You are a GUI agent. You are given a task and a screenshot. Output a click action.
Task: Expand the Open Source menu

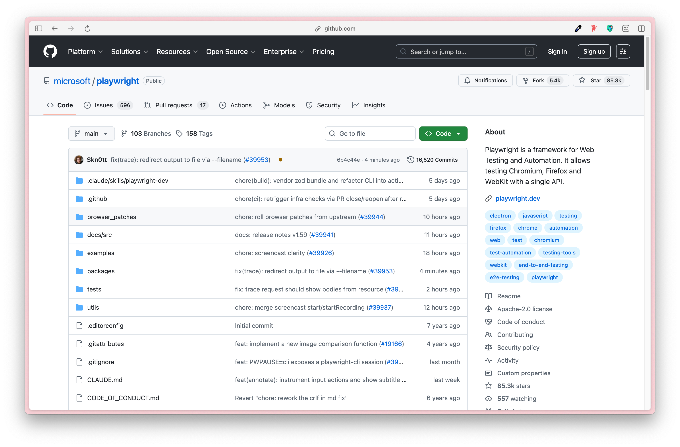[x=231, y=52]
